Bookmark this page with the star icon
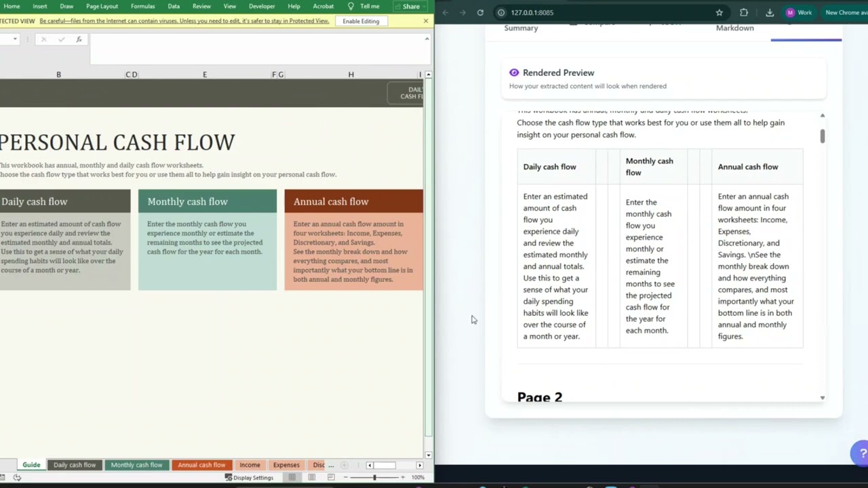This screenshot has width=868, height=488. [719, 12]
